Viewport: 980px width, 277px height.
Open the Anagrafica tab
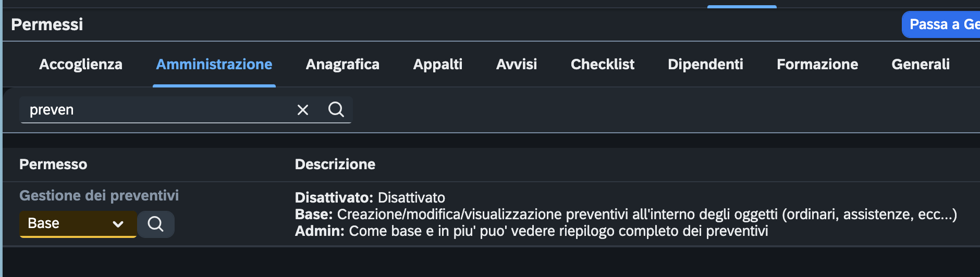point(342,65)
